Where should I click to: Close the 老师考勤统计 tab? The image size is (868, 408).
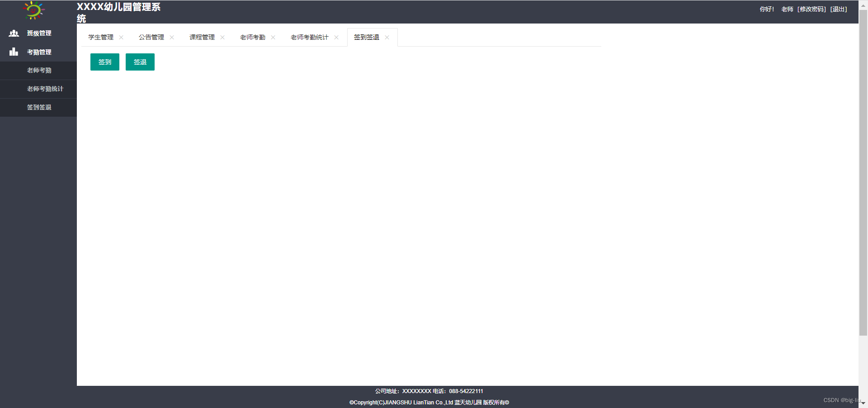336,38
